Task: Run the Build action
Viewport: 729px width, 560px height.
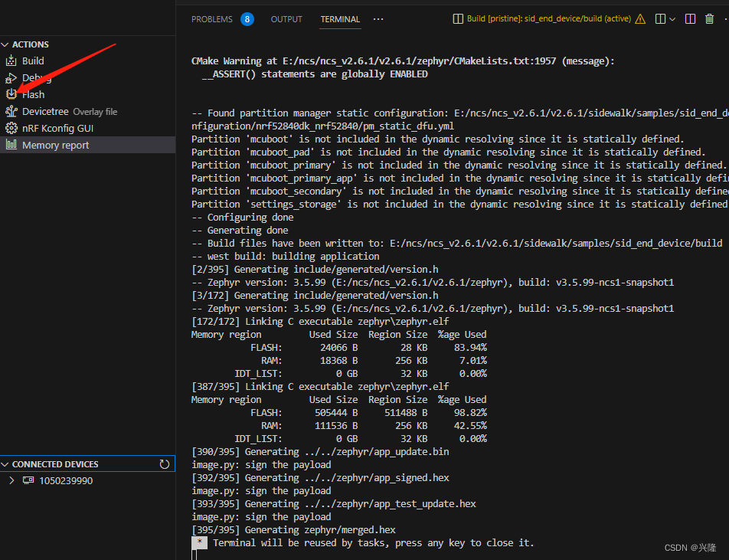Action: click(33, 61)
